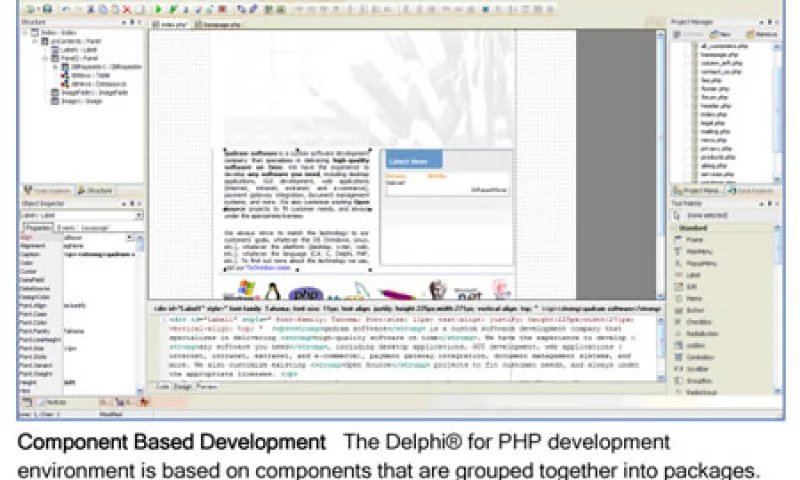Select Edit component in Tool Palette
The image size is (800, 480).
coord(686,287)
